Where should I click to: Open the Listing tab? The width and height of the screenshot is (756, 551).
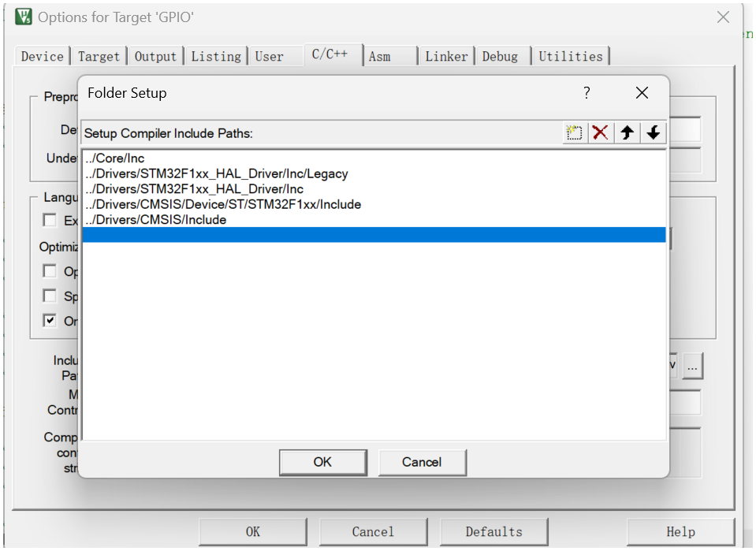point(216,57)
